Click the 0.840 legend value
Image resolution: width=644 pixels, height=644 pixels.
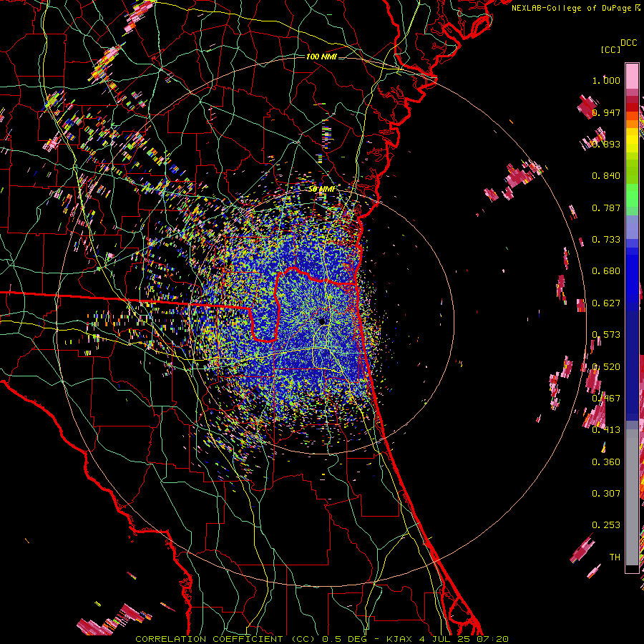(606, 176)
